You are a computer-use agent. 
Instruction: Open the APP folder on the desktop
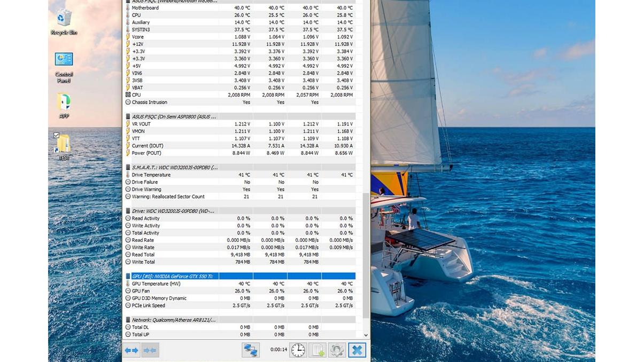[x=64, y=105]
